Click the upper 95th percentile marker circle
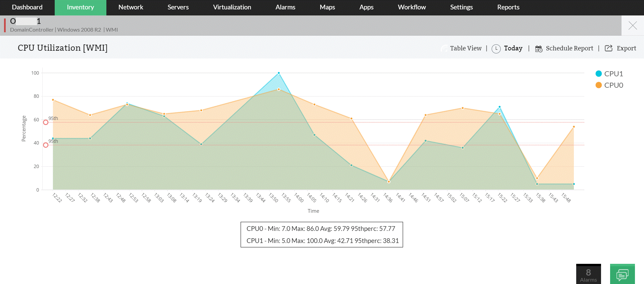 click(46, 122)
